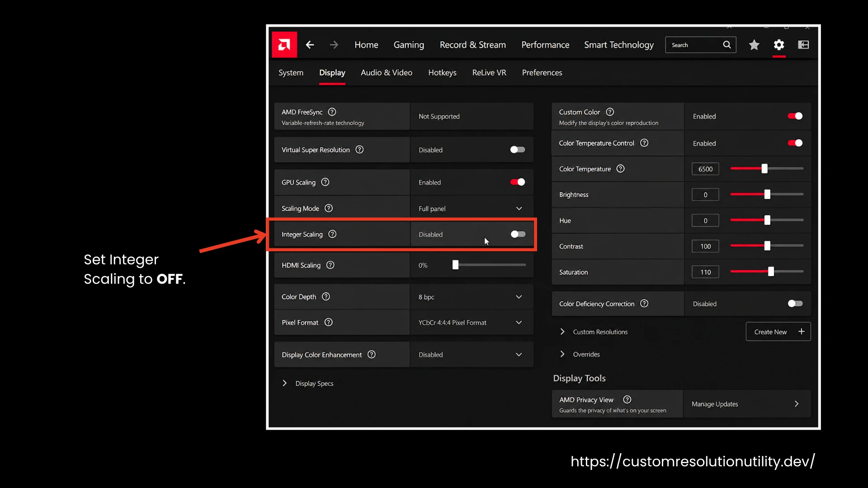Open help for Pixel Format
The height and width of the screenshot is (488, 868).
click(329, 322)
